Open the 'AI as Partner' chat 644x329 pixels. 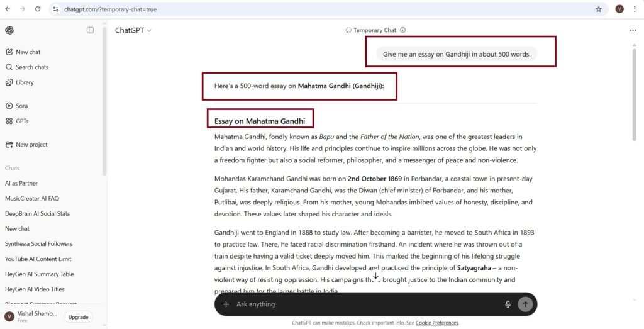pos(21,184)
